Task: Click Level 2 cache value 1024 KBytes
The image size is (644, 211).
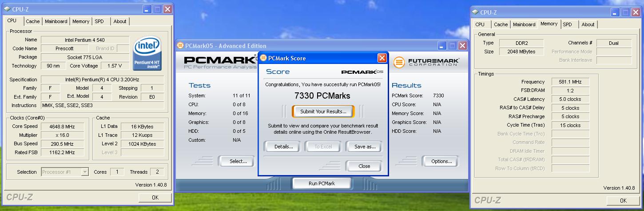Action: point(142,144)
